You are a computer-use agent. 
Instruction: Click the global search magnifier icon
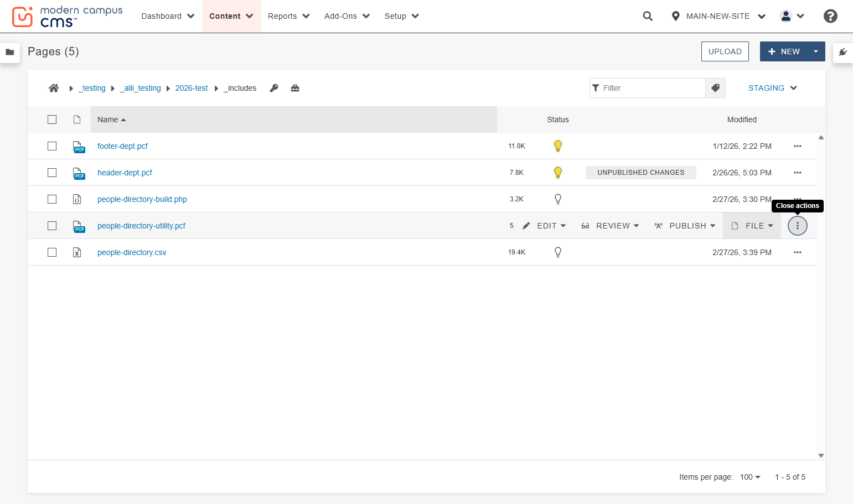[648, 16]
